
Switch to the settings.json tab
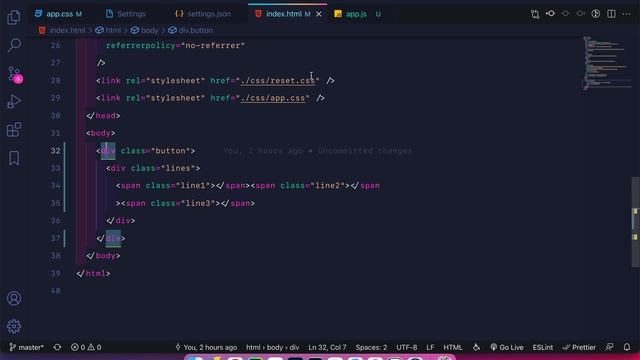click(x=203, y=14)
